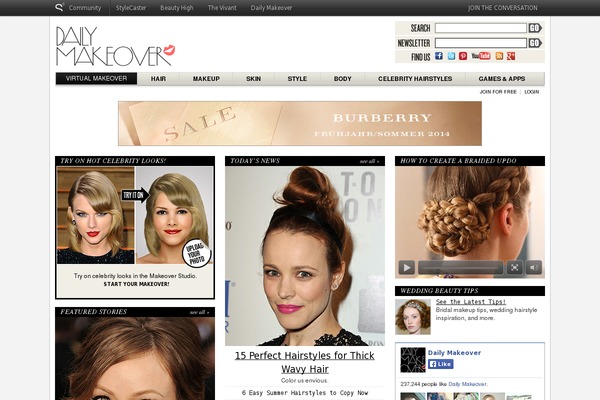This screenshot has width=600, height=400.
Task: Click the Daily Makeover logo
Action: click(x=116, y=46)
